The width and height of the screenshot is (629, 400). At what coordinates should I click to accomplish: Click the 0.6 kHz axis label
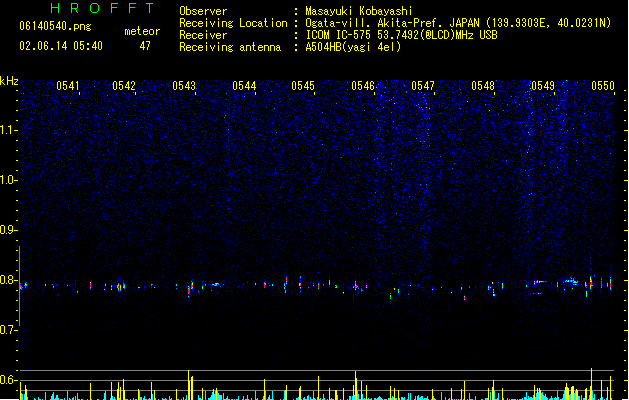point(8,380)
